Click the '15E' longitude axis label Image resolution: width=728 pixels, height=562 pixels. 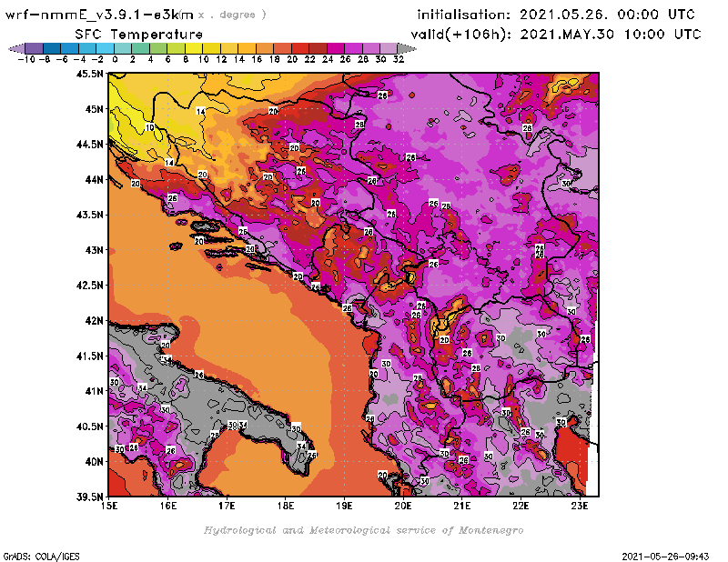109,506
